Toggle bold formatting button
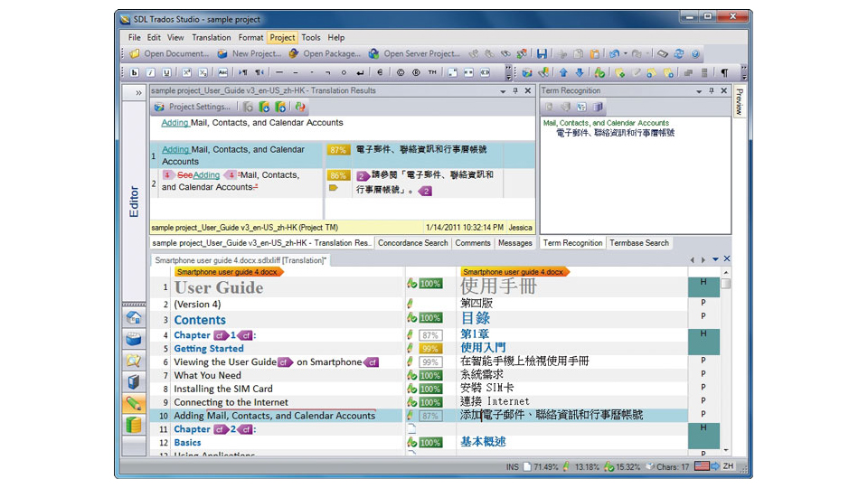The width and height of the screenshot is (868, 488). coord(135,72)
